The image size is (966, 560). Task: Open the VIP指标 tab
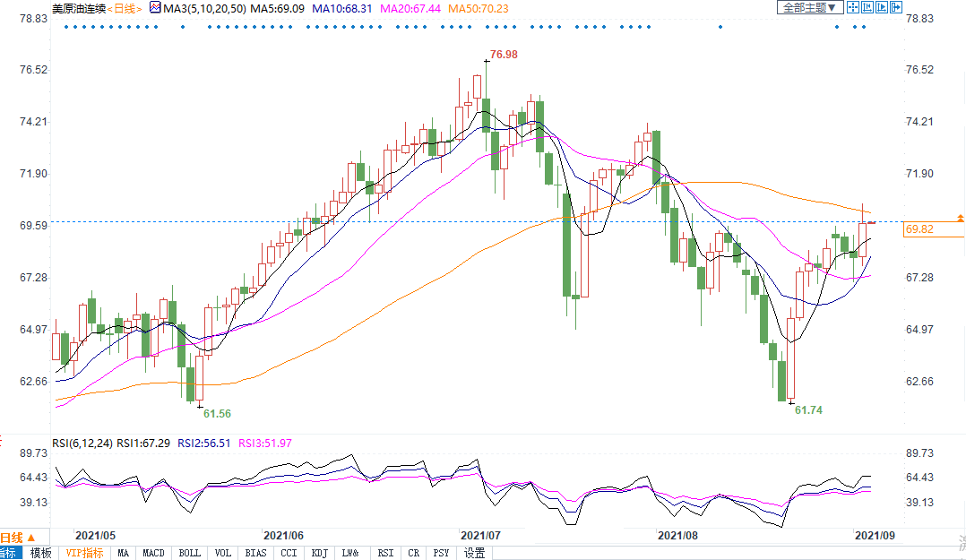[84, 553]
